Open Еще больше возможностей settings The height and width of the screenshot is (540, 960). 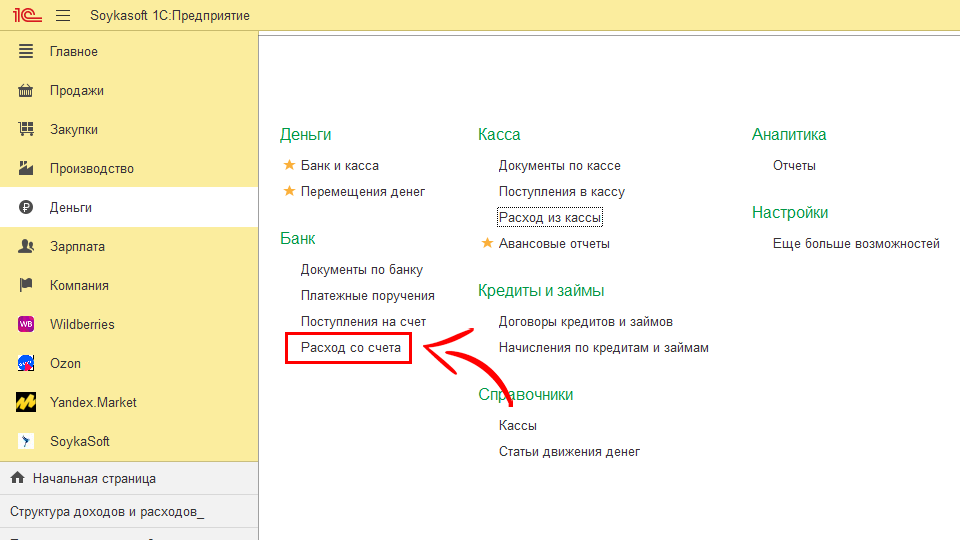pyautogui.click(x=856, y=244)
